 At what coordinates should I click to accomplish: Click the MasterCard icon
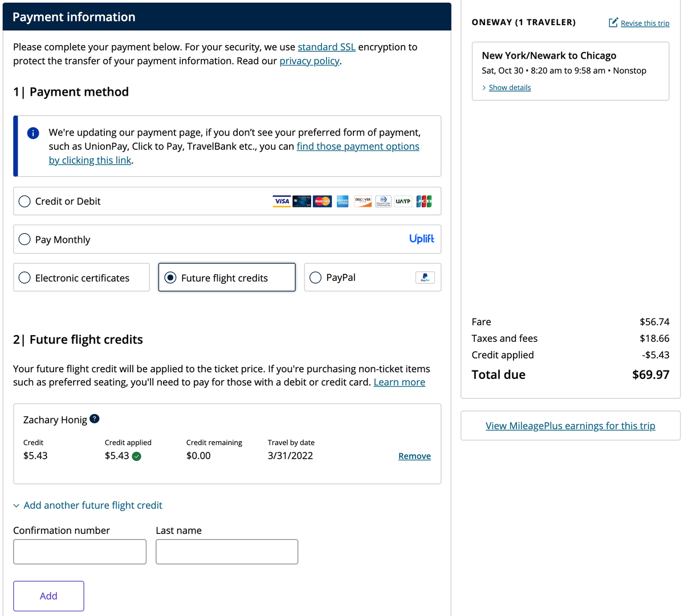point(322,201)
